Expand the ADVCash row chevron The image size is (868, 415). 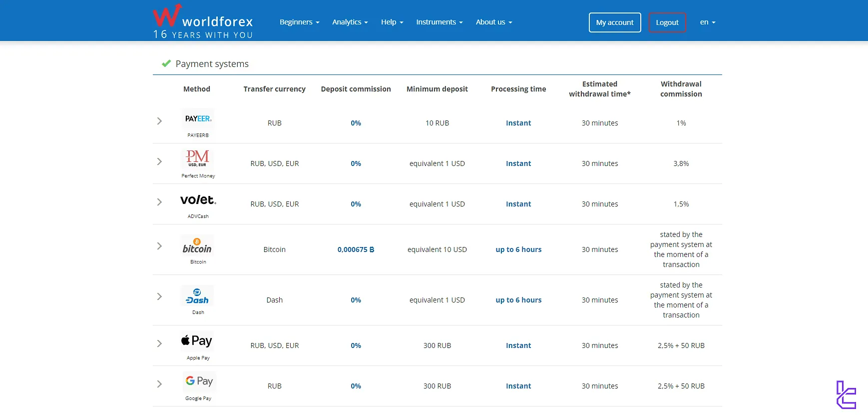pyautogui.click(x=159, y=202)
